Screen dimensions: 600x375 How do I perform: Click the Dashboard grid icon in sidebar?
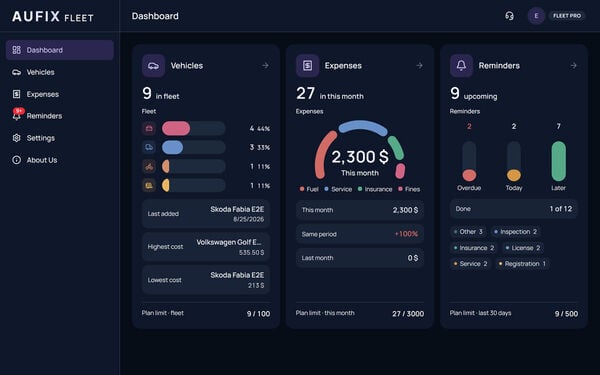(16, 50)
